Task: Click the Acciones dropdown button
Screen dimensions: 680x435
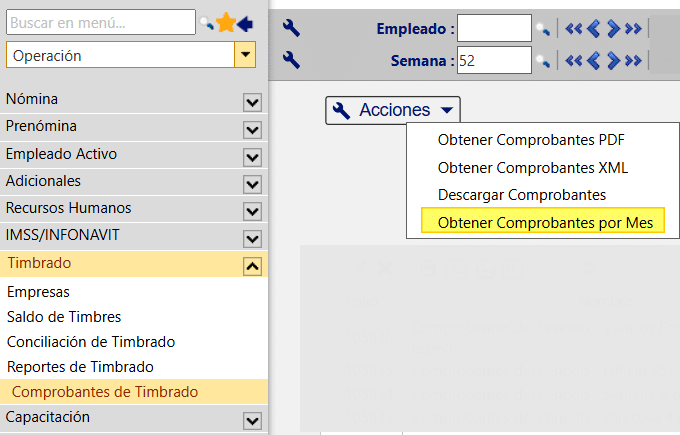Action: [x=393, y=110]
